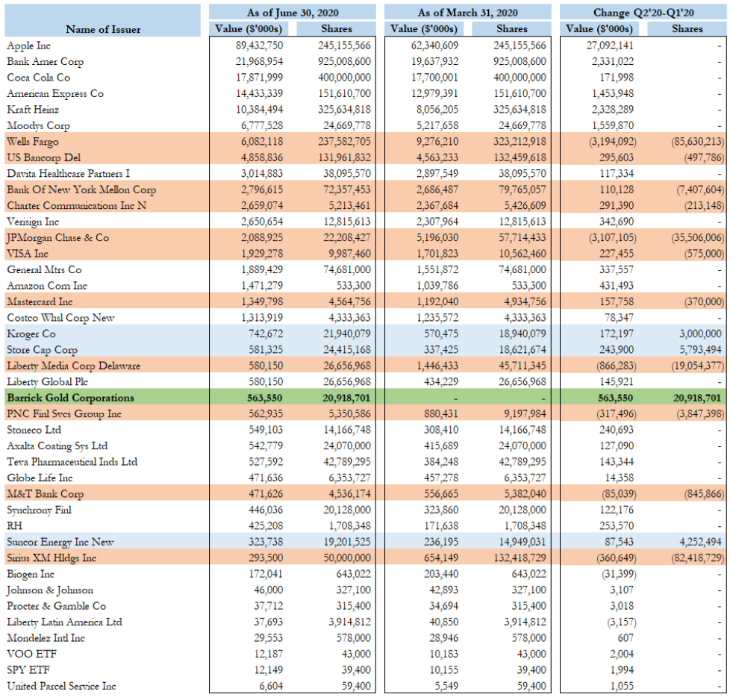Select Barrick Gold change value 563,550

pyautogui.click(x=615, y=398)
